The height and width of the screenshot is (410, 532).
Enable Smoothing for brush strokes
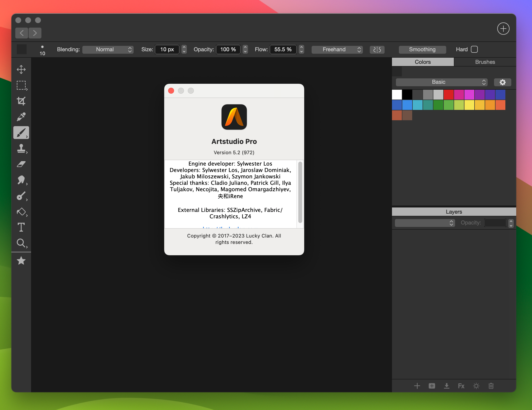click(x=423, y=49)
